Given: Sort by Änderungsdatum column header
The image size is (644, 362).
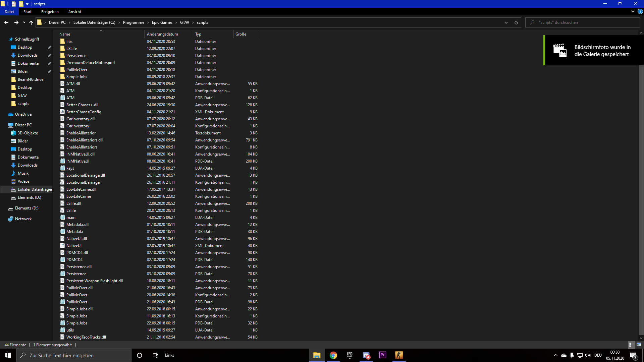Looking at the screenshot, I should coord(162,34).
